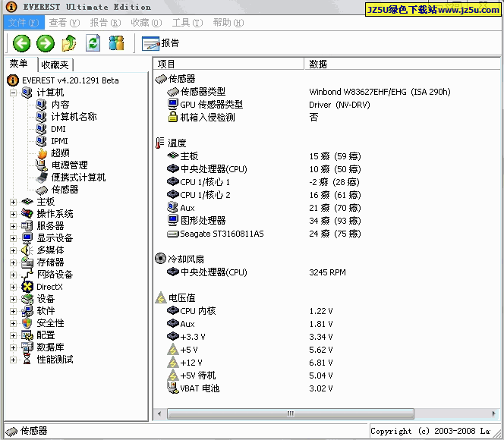Click the 性能测试 hourglass icon
504x440 pixels.
click(27, 360)
